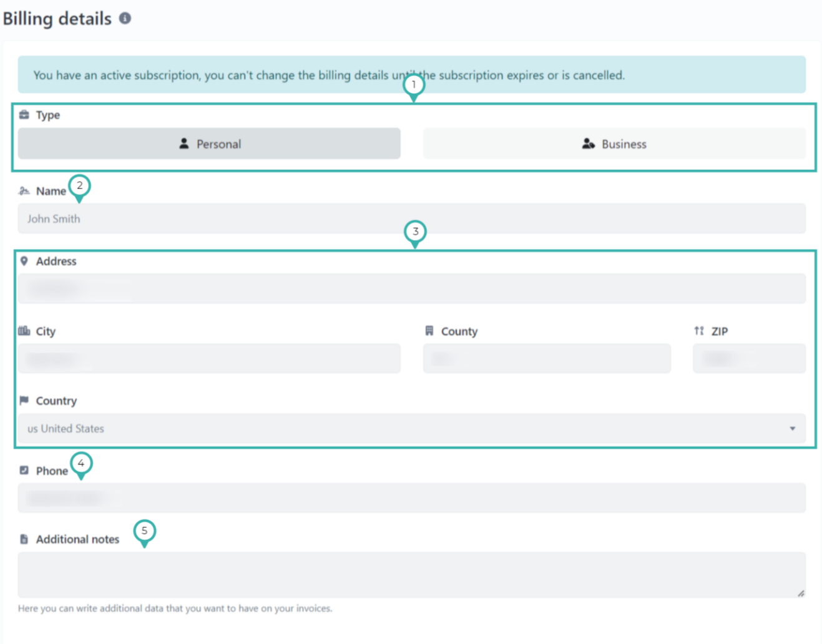822x644 pixels.
Task: Click the phone icon next to Phone label
Action: coord(24,470)
